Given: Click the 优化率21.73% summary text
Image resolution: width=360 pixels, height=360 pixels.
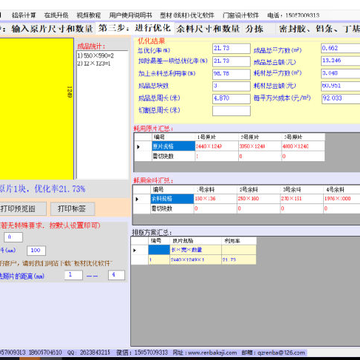Looking at the screenshot, I should pyautogui.click(x=59, y=189).
